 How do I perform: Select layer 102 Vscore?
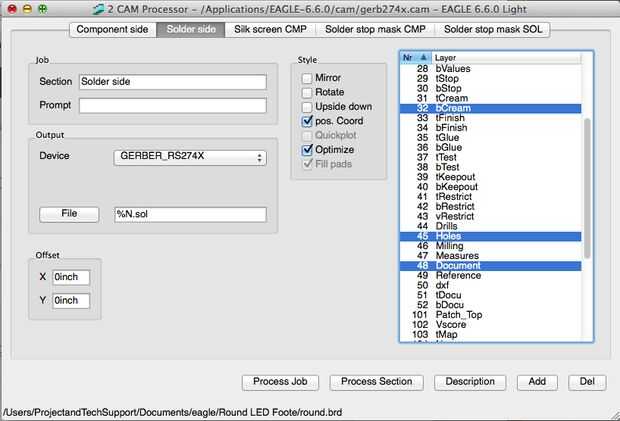(x=491, y=325)
